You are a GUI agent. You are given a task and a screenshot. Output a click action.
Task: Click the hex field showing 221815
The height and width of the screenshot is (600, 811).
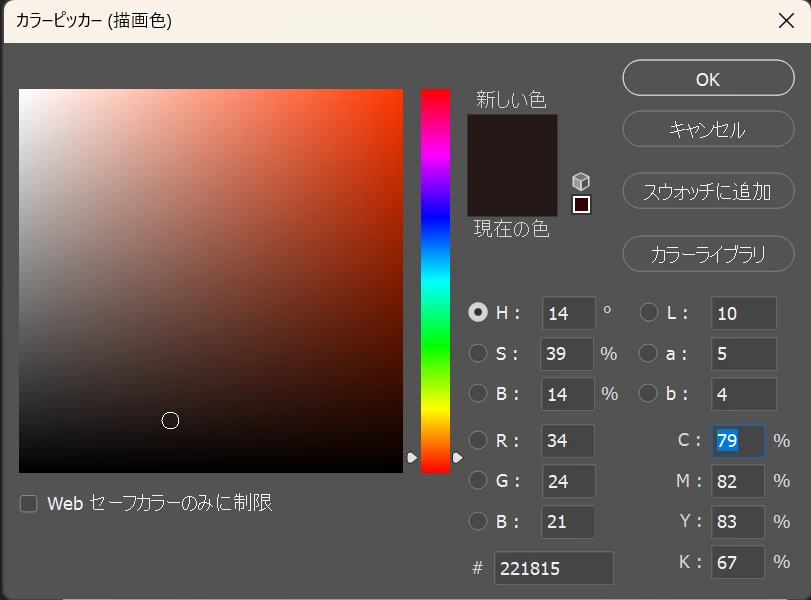[554, 568]
